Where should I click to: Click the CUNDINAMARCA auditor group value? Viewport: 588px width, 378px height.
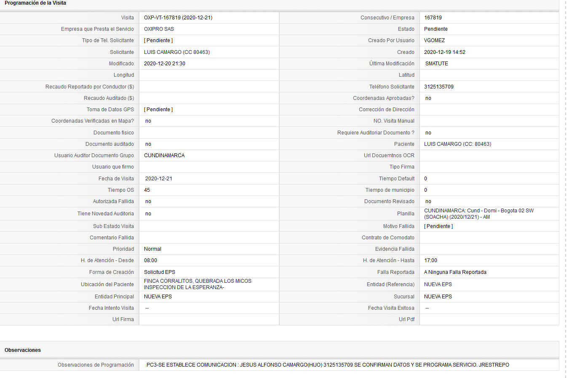(x=164, y=155)
